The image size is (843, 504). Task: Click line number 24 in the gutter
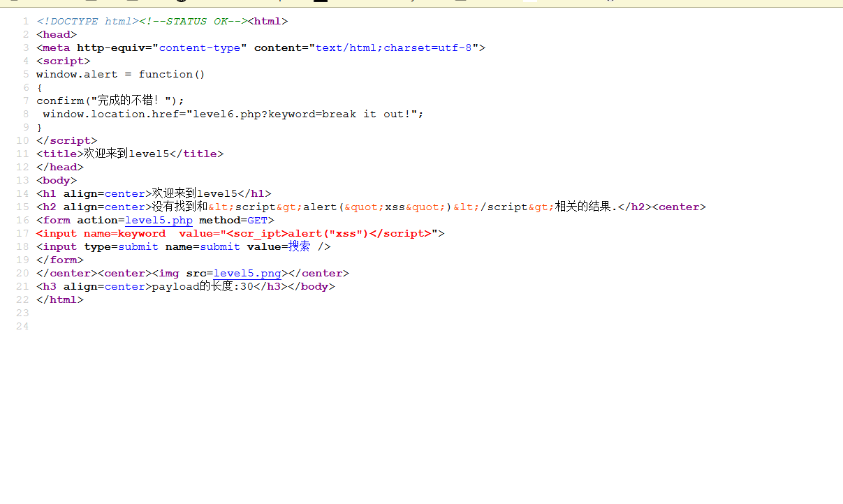click(x=22, y=326)
